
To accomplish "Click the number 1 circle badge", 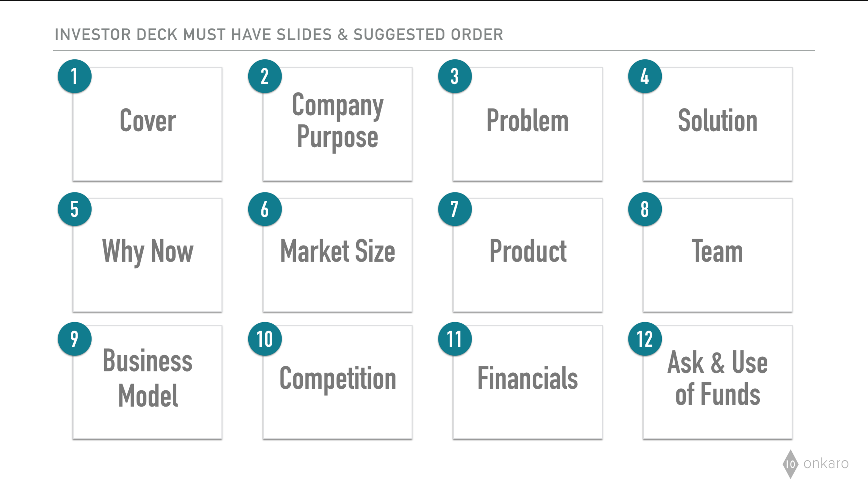I will [x=75, y=76].
